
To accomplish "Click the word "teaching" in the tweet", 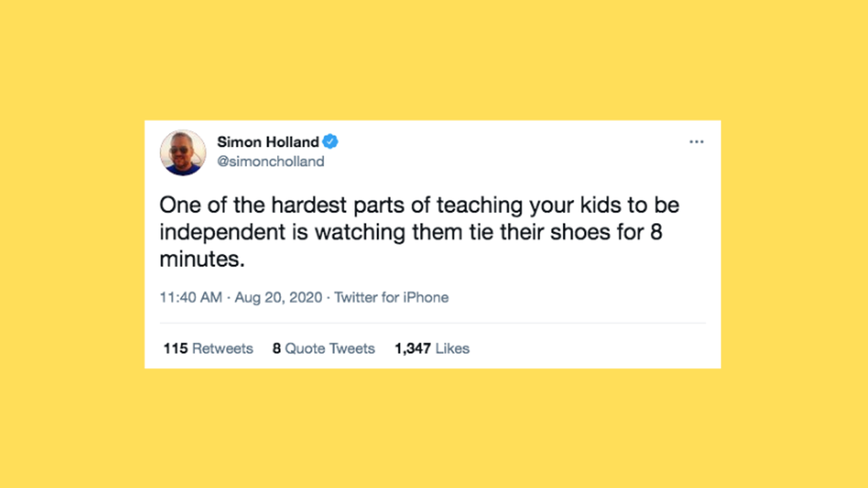I will 480,206.
